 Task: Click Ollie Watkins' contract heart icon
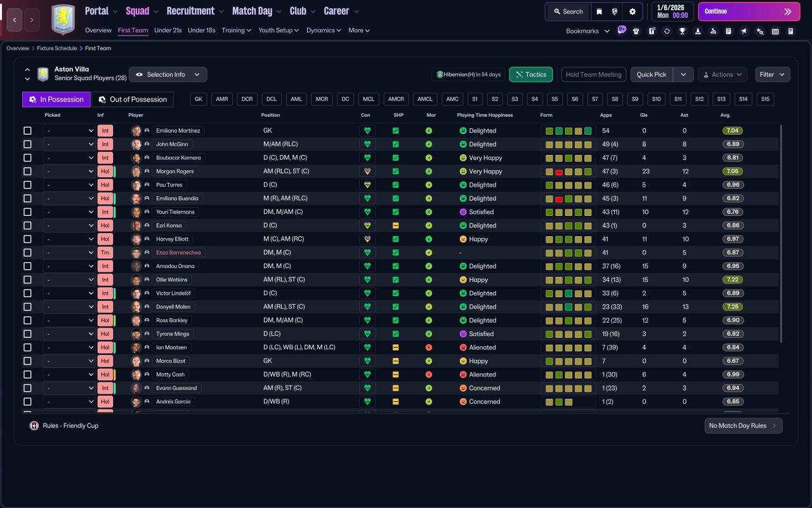pos(367,279)
